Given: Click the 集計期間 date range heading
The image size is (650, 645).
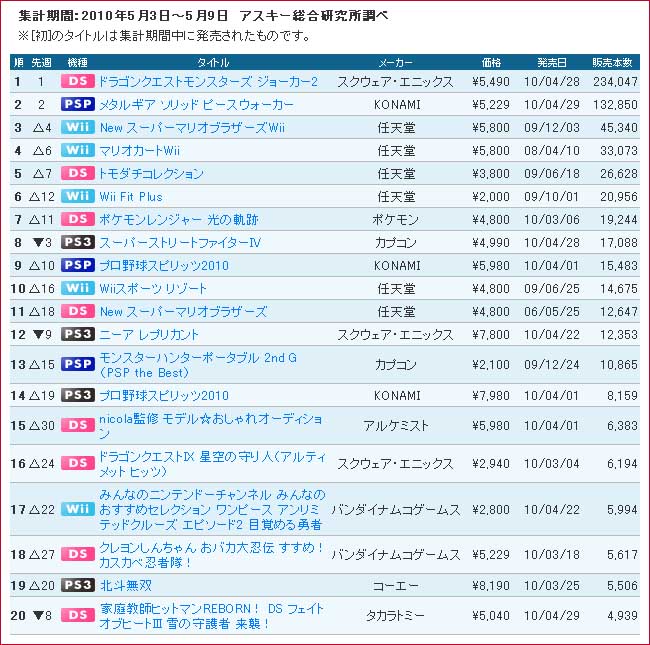Looking at the screenshot, I should pos(204,16).
